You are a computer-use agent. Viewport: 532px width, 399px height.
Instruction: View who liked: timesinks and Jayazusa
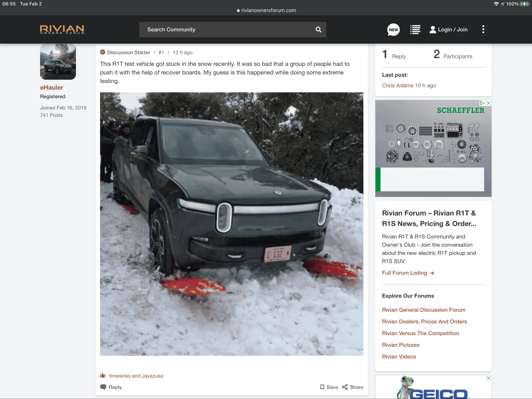pos(136,376)
